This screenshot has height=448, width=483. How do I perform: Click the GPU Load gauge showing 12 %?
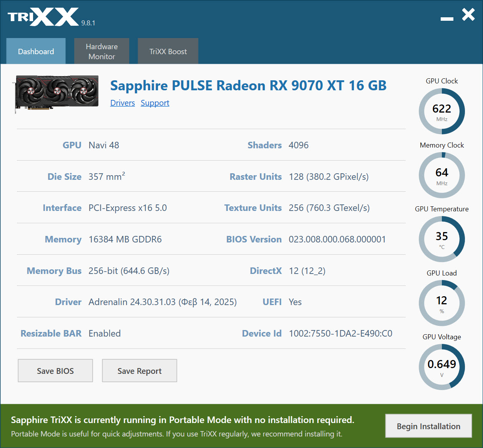tap(442, 303)
